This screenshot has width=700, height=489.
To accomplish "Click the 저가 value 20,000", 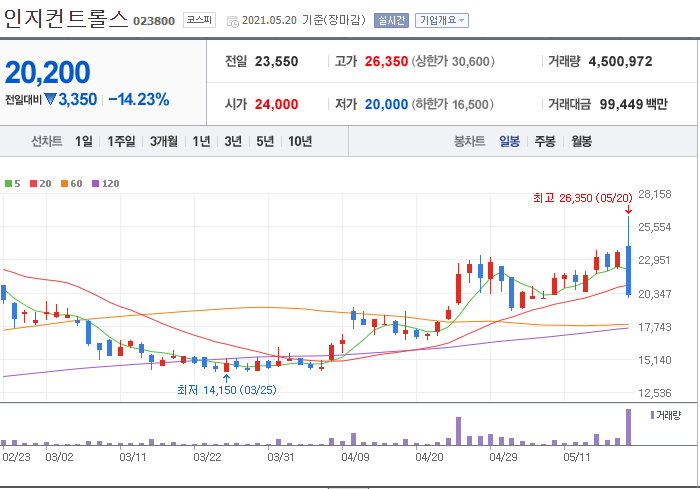I will tap(386, 104).
